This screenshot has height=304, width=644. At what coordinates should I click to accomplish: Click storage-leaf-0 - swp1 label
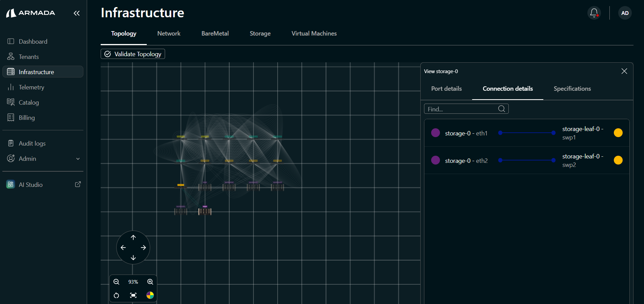(x=583, y=133)
